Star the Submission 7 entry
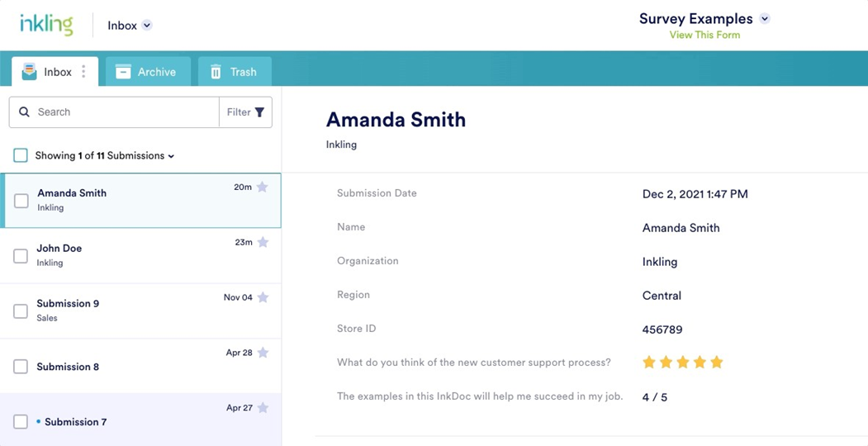Screen dimensions: 868x446 tap(263, 408)
